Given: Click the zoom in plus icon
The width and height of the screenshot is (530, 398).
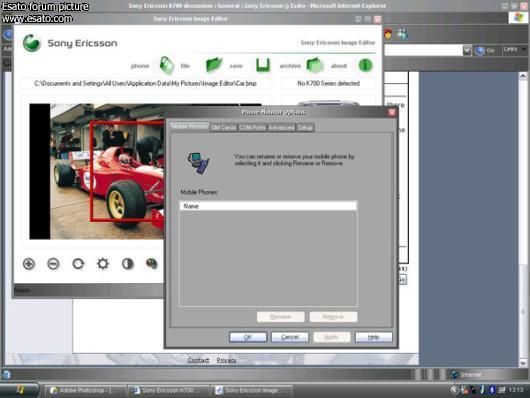Looking at the screenshot, I should click(x=29, y=264).
